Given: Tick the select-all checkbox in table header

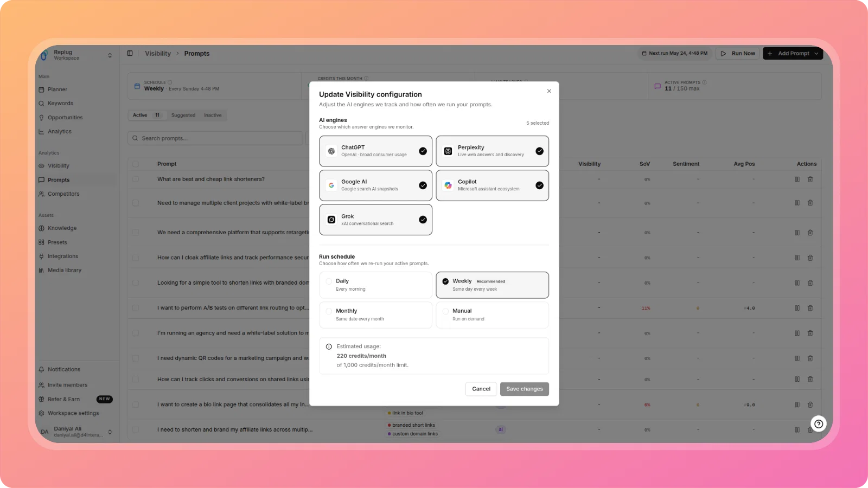Looking at the screenshot, I should tap(136, 164).
